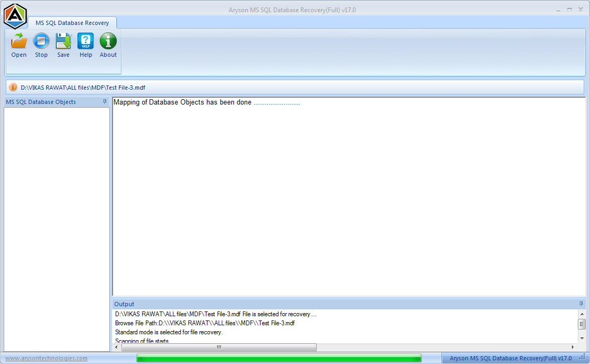Click the green progress bar
The height and width of the screenshot is (364, 590).
click(x=279, y=358)
